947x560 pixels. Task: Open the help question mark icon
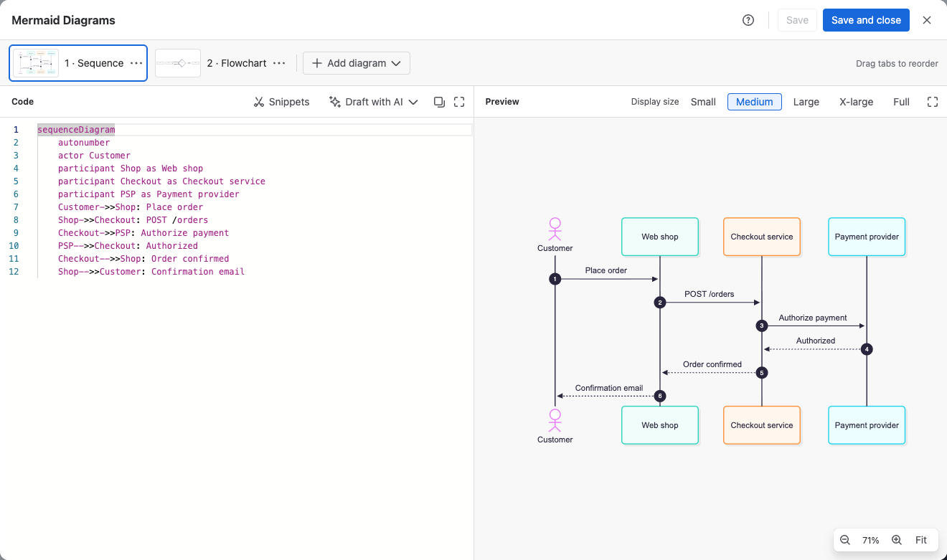[x=748, y=20]
